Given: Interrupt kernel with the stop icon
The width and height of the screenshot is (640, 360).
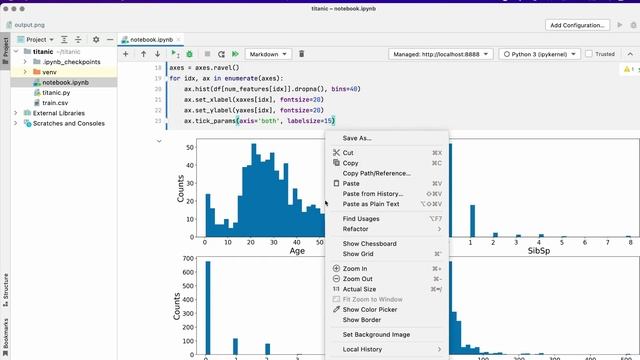Looking at the screenshot, I should click(x=207, y=54).
